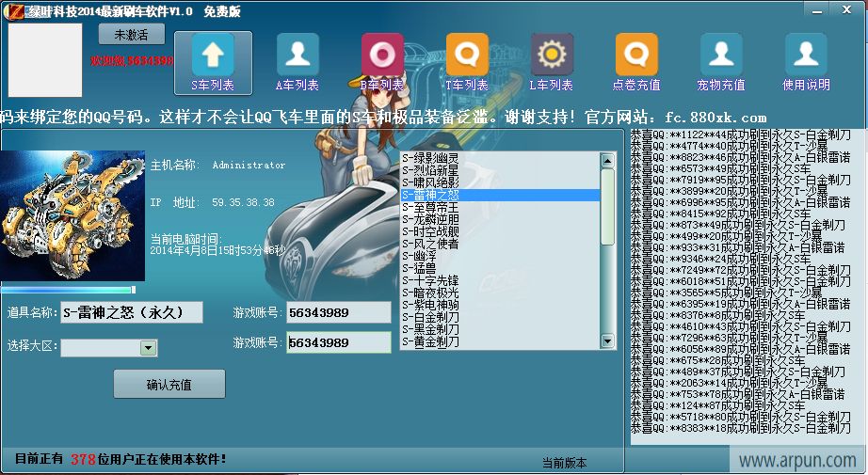
Task: Click the blank avatar picture box
Action: click(45, 59)
